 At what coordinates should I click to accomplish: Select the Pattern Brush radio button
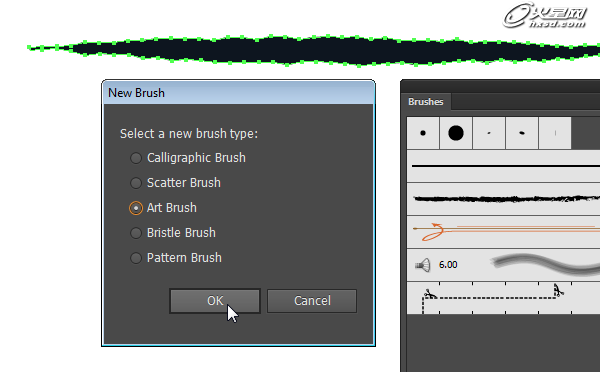pos(136,258)
